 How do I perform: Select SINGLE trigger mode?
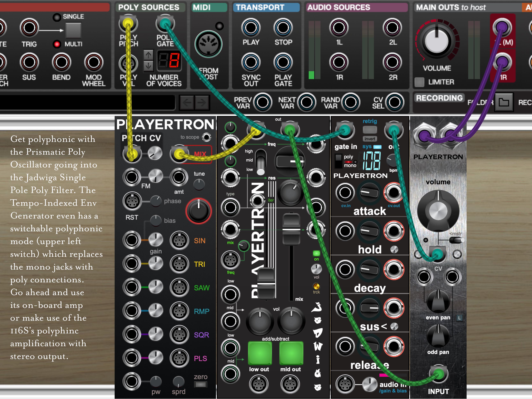pyautogui.click(x=57, y=17)
